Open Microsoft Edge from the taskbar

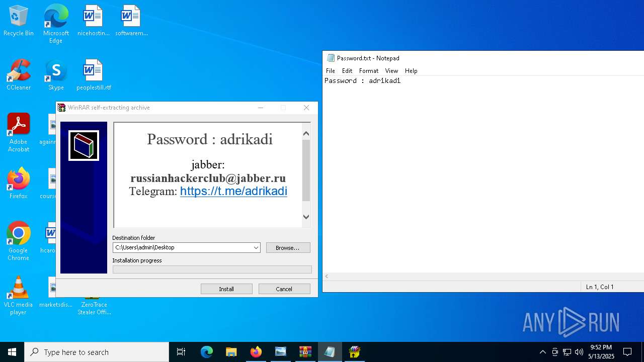(x=207, y=352)
